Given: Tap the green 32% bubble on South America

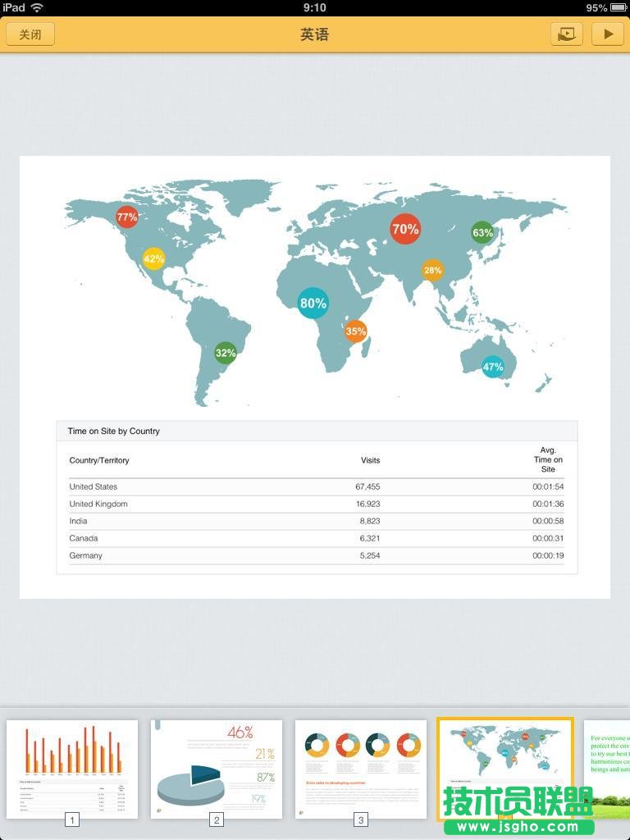Looking at the screenshot, I should tap(226, 354).
